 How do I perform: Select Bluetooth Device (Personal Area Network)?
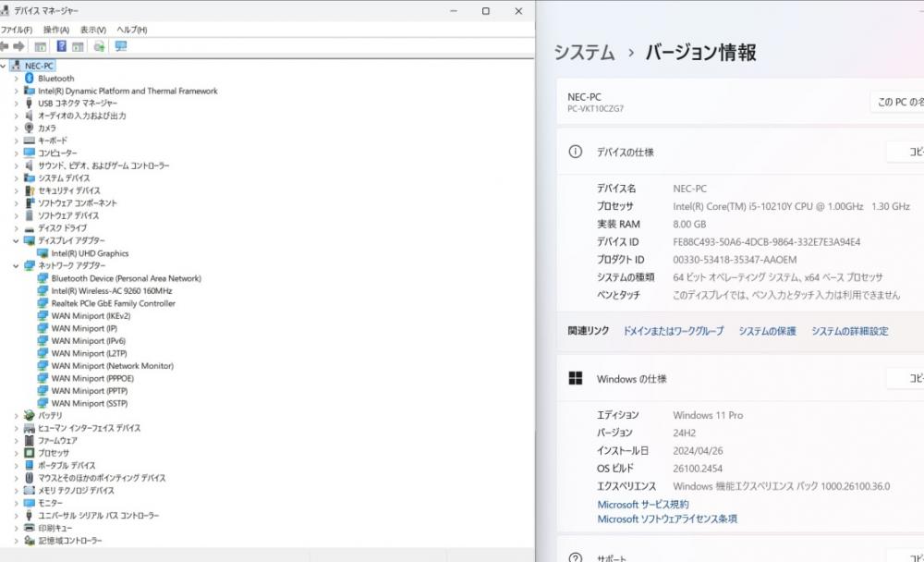pyautogui.click(x=126, y=278)
